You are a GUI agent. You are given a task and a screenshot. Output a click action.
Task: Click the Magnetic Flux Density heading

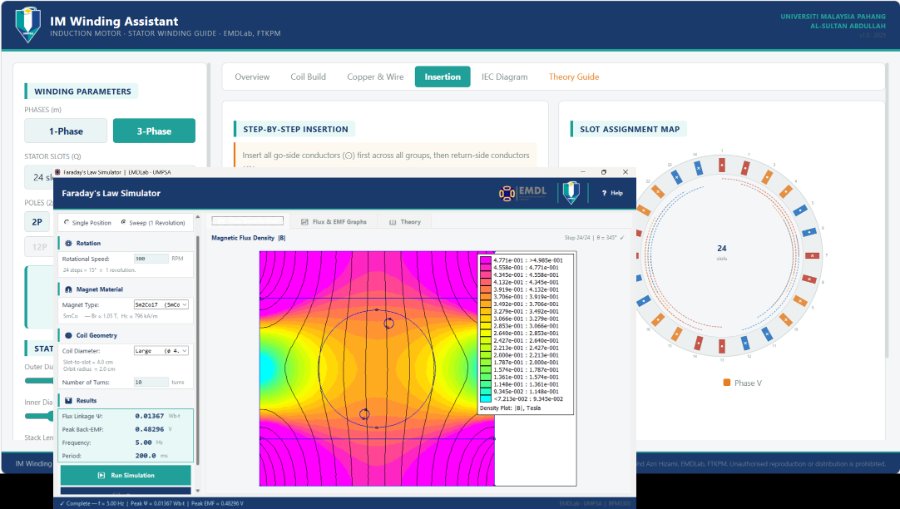pyautogui.click(x=249, y=238)
